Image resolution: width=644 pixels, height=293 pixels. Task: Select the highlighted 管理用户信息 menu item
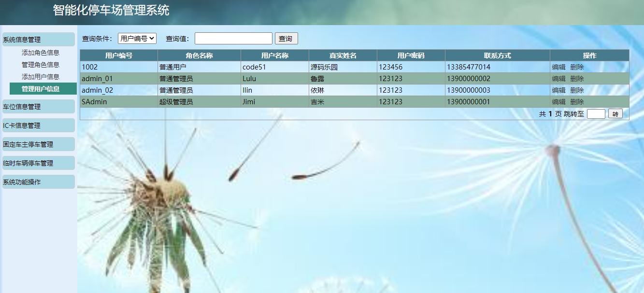coord(41,89)
